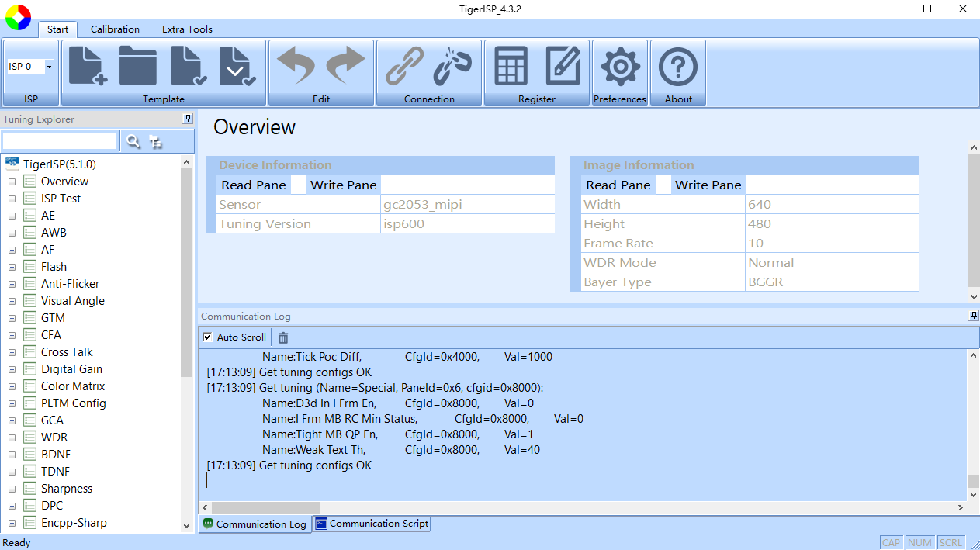Click the connect chain link icon
This screenshot has width=980, height=550.
click(x=404, y=66)
